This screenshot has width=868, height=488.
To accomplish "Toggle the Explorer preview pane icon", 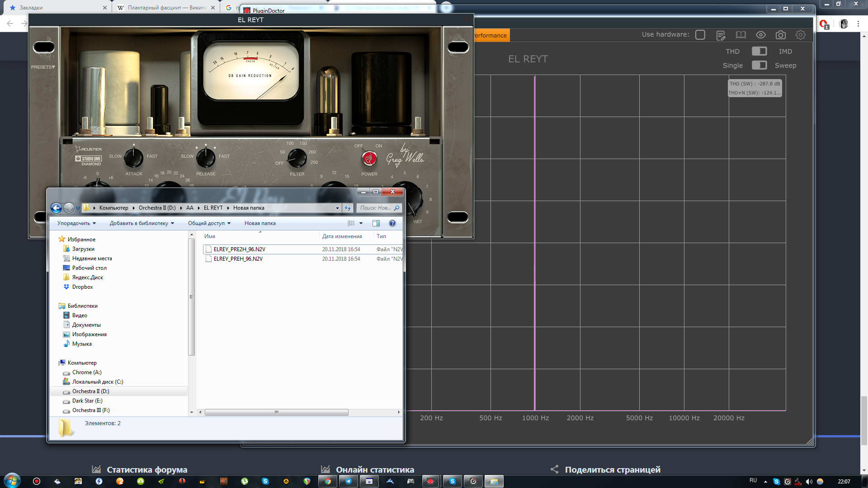I will [376, 223].
